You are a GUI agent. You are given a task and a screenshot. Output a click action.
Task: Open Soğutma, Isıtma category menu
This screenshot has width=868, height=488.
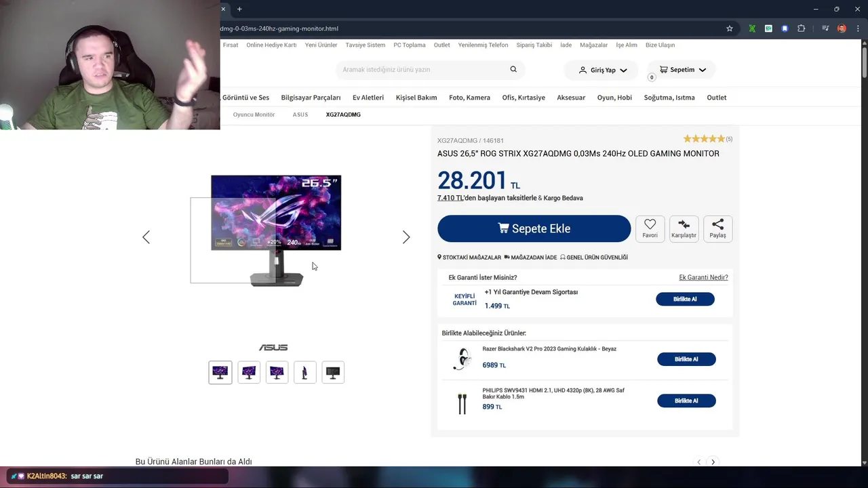pos(669,98)
